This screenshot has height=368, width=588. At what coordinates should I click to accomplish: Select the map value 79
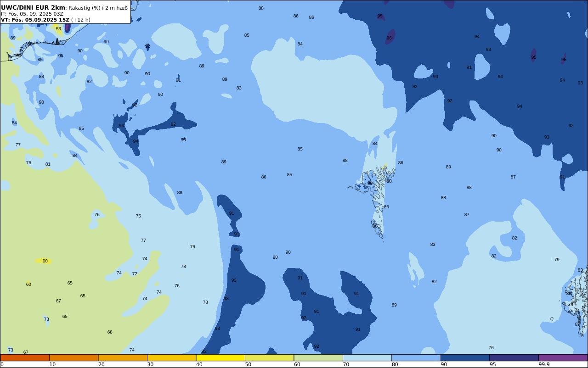click(557, 260)
